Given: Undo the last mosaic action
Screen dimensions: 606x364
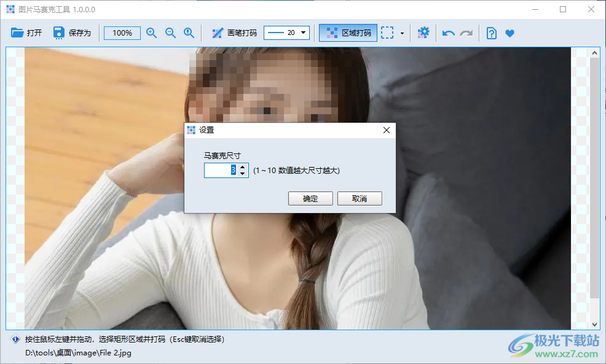Looking at the screenshot, I should [x=448, y=33].
